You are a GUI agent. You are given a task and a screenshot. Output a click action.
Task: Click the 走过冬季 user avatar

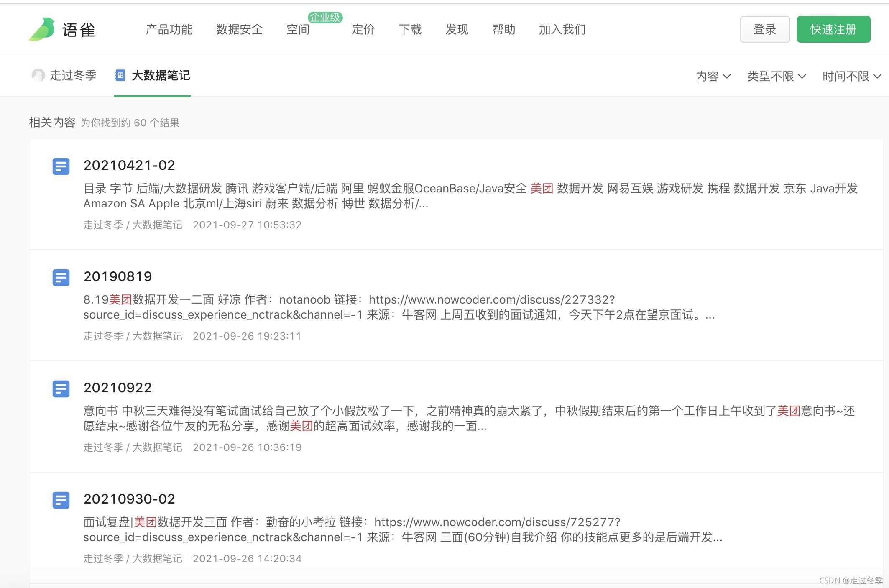point(38,75)
